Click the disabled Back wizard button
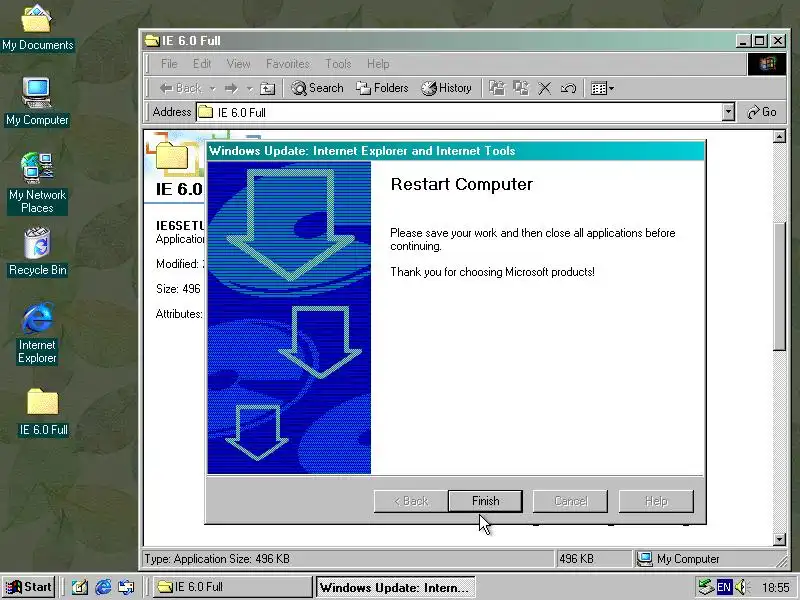800x600 pixels. (411, 501)
